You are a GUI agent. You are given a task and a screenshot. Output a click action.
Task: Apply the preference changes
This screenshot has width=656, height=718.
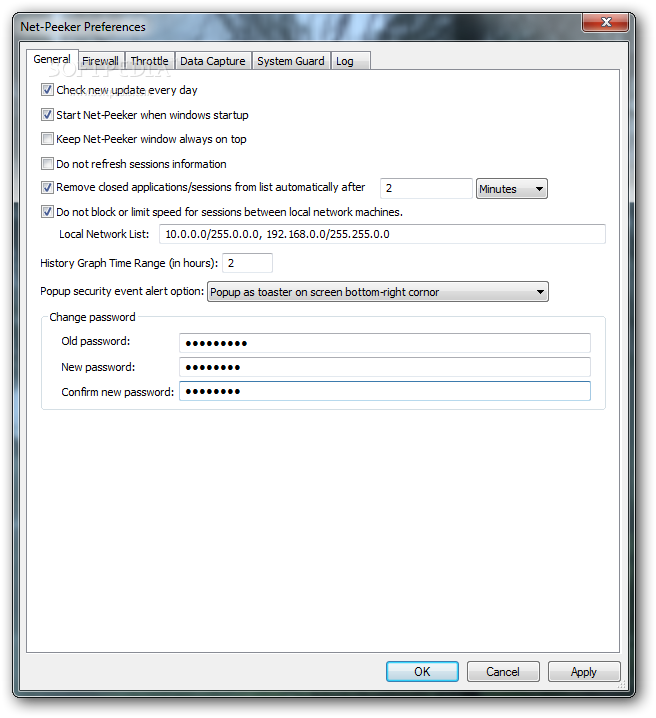point(584,672)
